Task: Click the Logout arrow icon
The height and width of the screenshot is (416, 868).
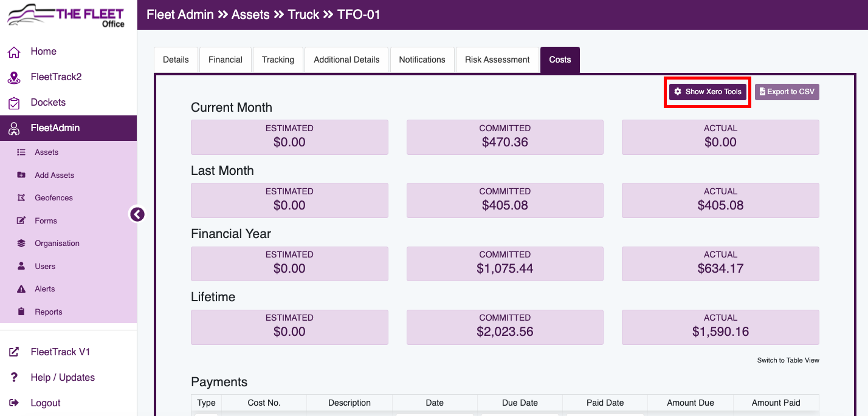Action: 14,403
